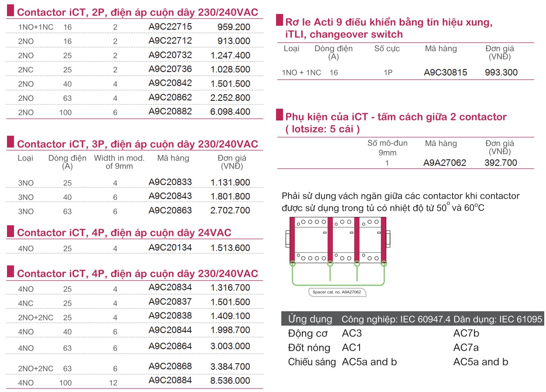Select product code A9C20834
This screenshot has height=392, width=546.
(170, 287)
